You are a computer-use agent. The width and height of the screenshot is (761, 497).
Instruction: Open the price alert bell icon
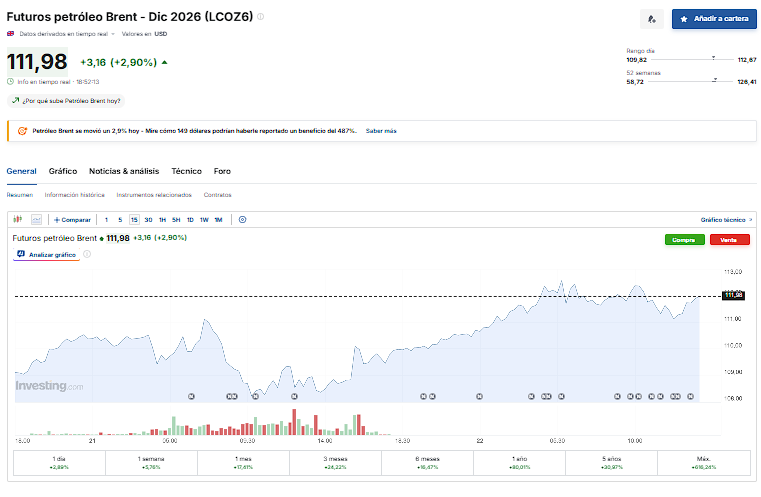click(651, 19)
